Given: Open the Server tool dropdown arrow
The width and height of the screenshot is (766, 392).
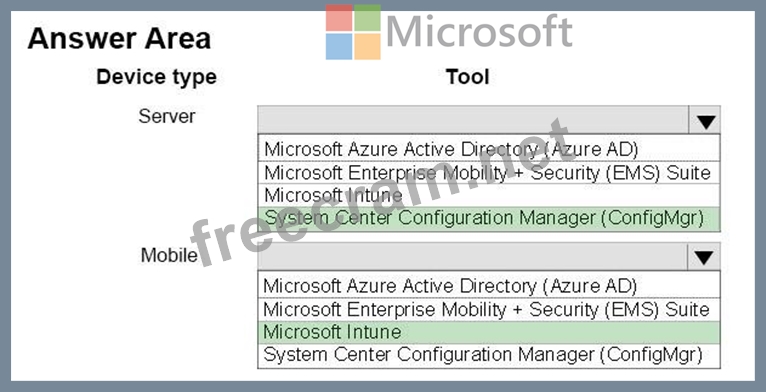Looking at the screenshot, I should coord(705,121).
